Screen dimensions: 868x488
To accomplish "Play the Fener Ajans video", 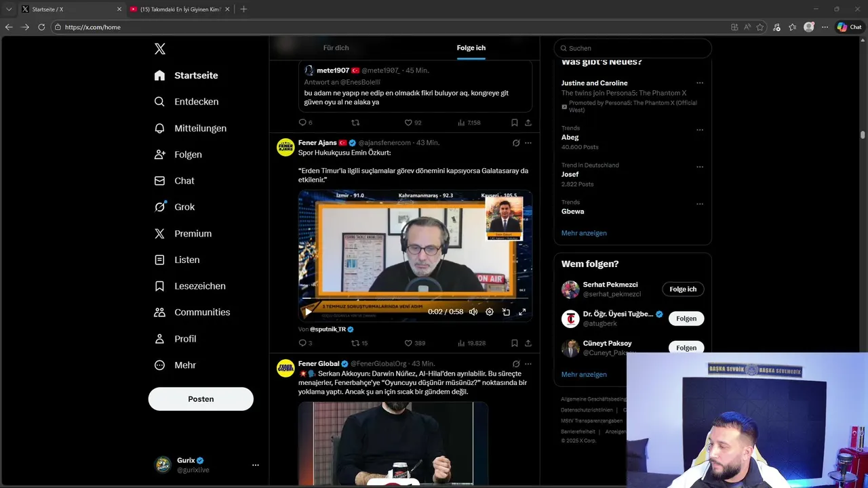I will (x=308, y=312).
